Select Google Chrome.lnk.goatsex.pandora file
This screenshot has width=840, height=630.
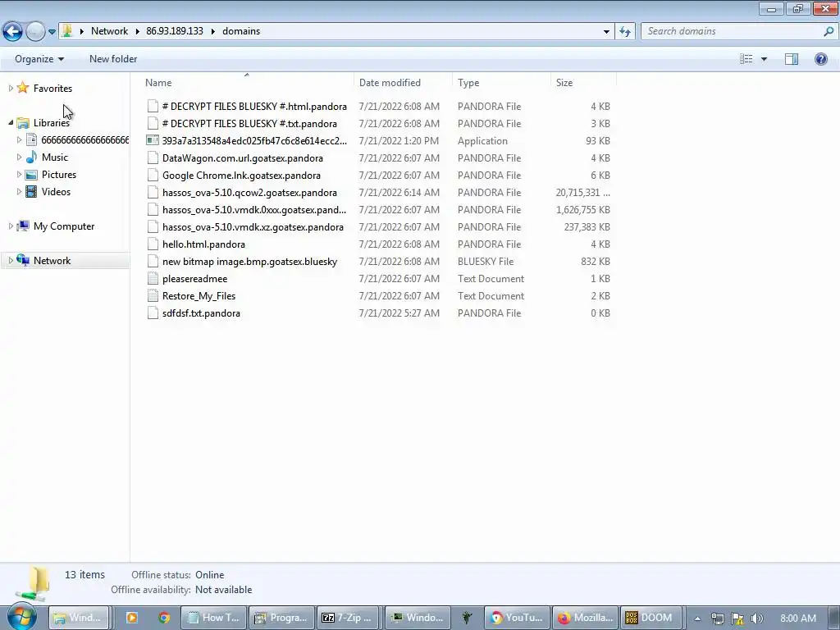tap(242, 176)
